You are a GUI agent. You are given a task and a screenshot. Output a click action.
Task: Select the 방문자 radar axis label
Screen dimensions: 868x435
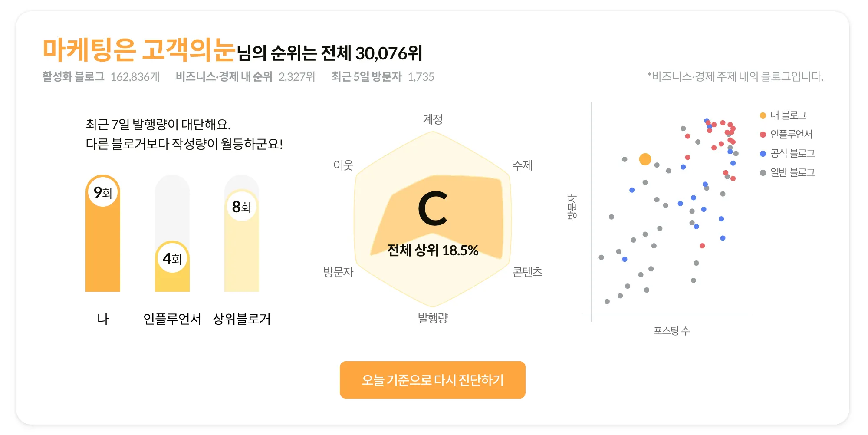click(339, 272)
